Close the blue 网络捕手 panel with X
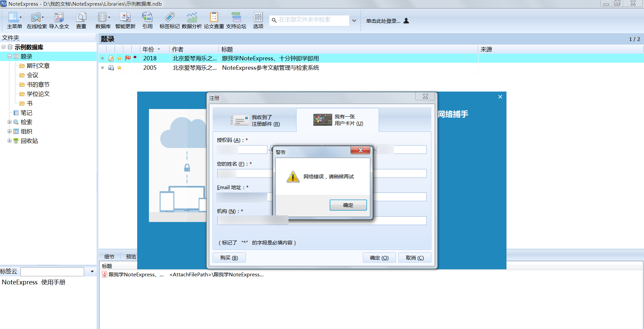The image size is (644, 329). click(500, 97)
